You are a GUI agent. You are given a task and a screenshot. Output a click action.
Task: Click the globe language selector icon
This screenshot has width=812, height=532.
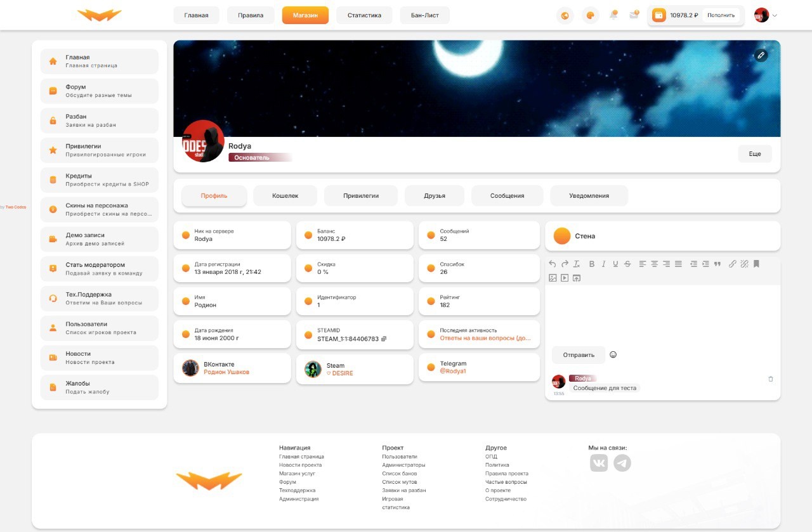click(565, 15)
